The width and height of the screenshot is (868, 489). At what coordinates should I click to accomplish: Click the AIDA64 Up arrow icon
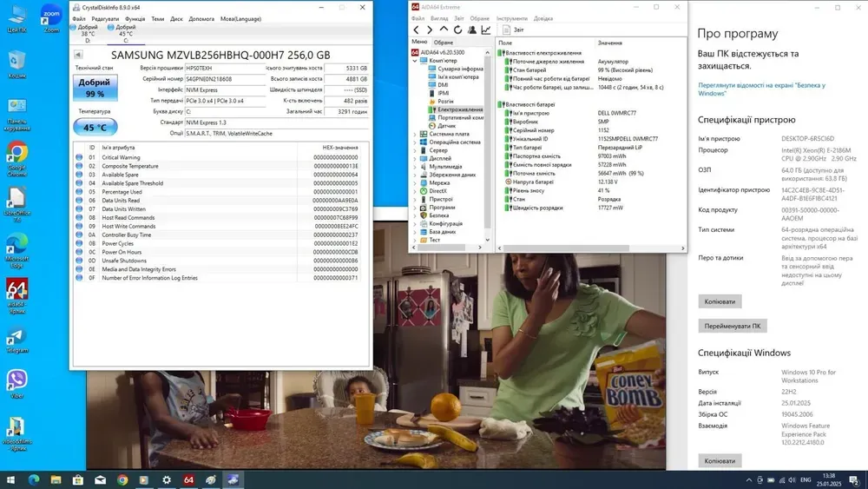(444, 30)
